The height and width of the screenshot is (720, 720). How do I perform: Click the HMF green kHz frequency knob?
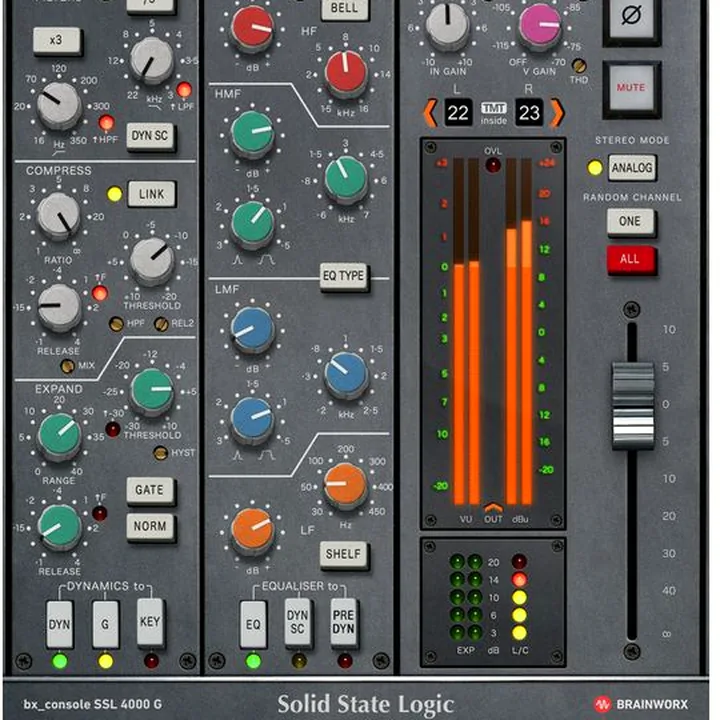[346, 179]
